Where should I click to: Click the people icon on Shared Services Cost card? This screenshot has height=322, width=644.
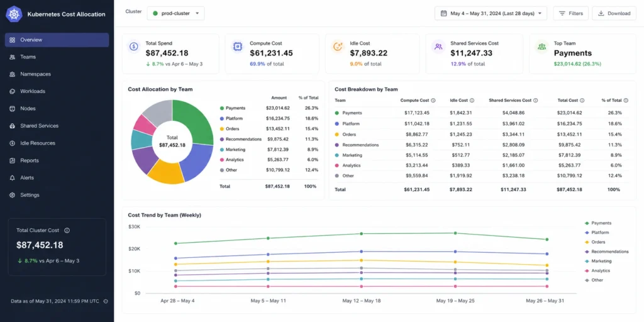pos(438,47)
